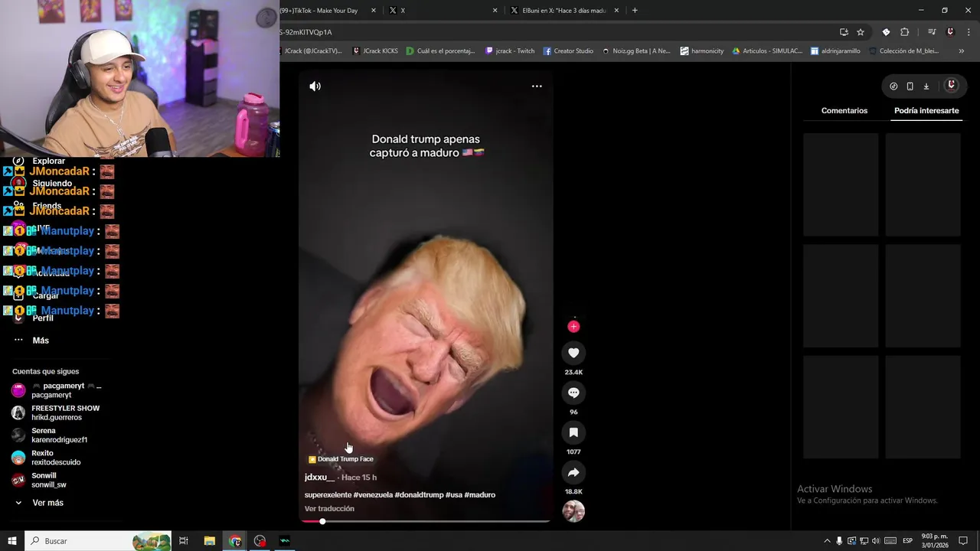Click the compass icon in the top-right panel
The height and width of the screenshot is (551, 980).
click(893, 86)
